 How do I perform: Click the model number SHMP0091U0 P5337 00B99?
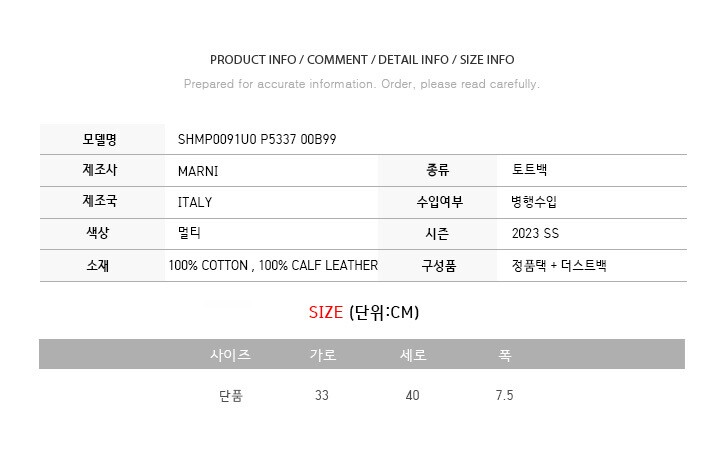click(256, 139)
